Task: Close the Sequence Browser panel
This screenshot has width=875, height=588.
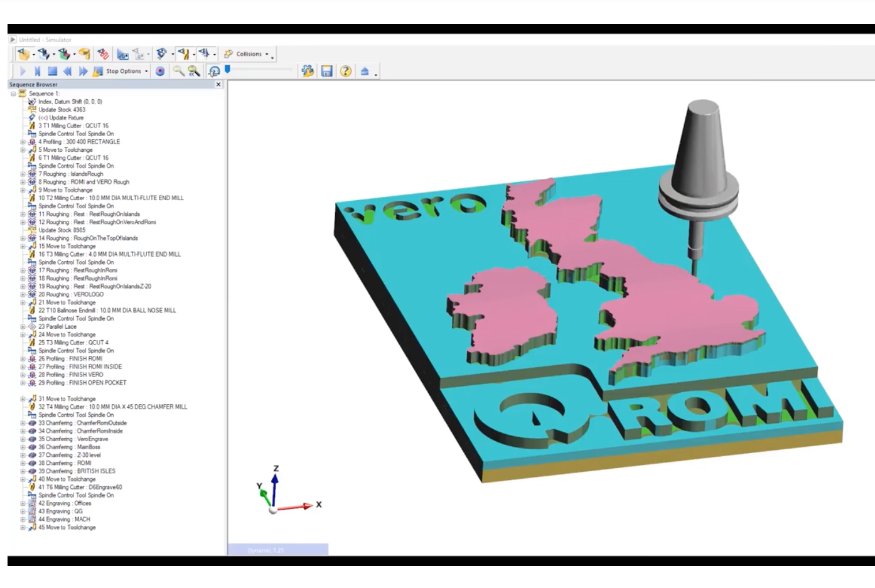Action: (218, 85)
